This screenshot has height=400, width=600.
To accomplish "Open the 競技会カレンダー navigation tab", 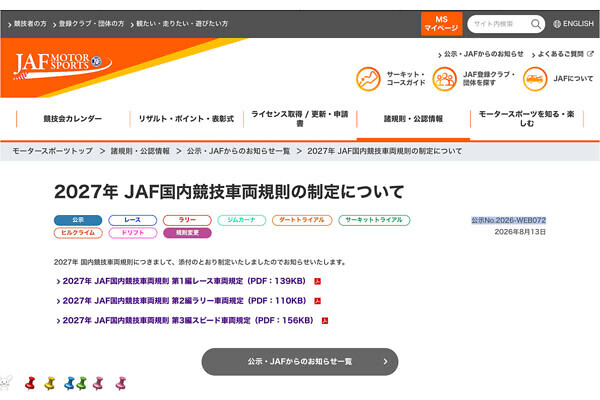I will pos(73,119).
